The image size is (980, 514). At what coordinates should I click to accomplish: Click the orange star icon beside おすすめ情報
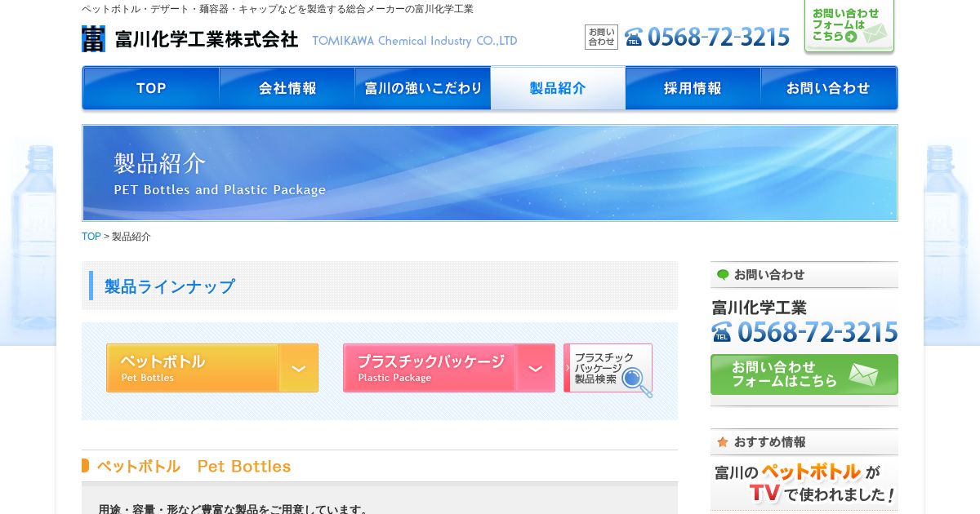coord(723,441)
